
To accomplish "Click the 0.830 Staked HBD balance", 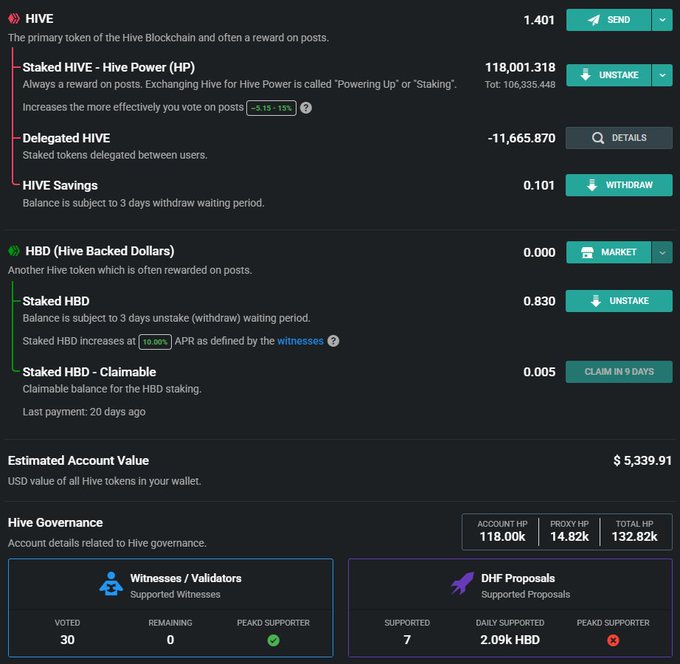I will (539, 301).
